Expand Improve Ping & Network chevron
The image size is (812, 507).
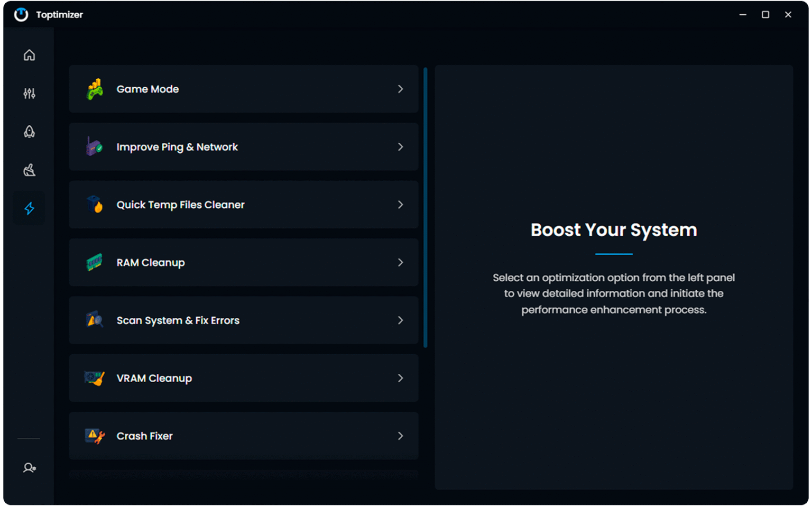[x=400, y=147]
